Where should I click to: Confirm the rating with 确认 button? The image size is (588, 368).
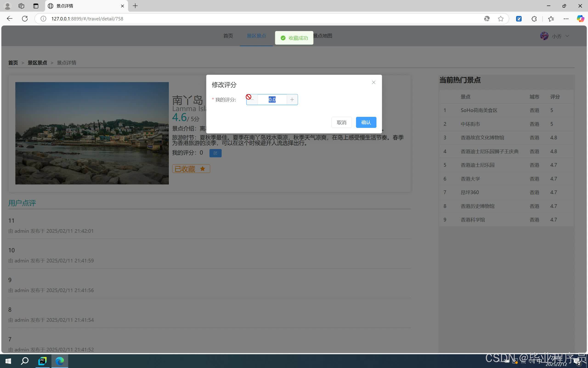coord(366,122)
